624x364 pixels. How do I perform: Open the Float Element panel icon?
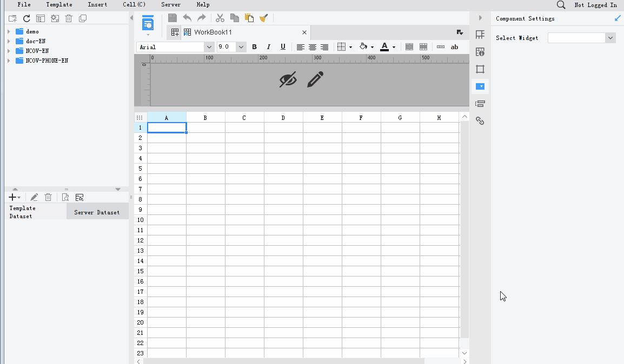tap(480, 69)
